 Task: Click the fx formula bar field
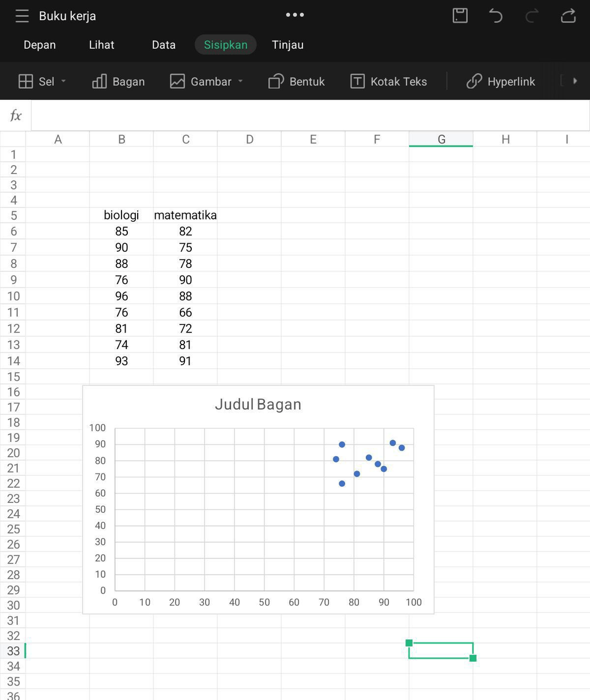click(310, 116)
